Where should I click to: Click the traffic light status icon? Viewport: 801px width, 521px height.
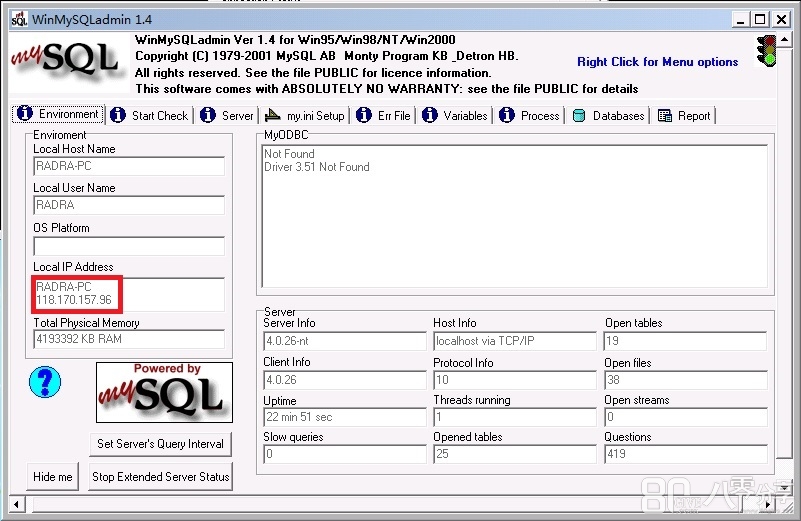(x=766, y=51)
